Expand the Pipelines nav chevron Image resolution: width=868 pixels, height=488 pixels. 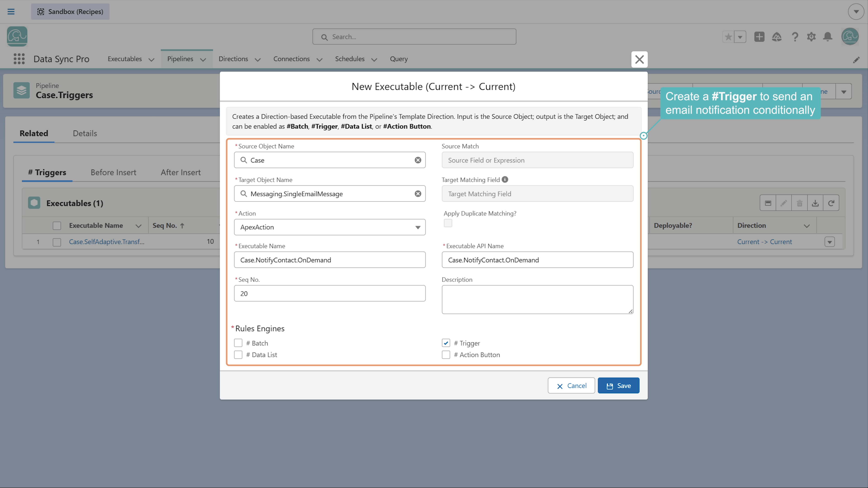pos(203,60)
